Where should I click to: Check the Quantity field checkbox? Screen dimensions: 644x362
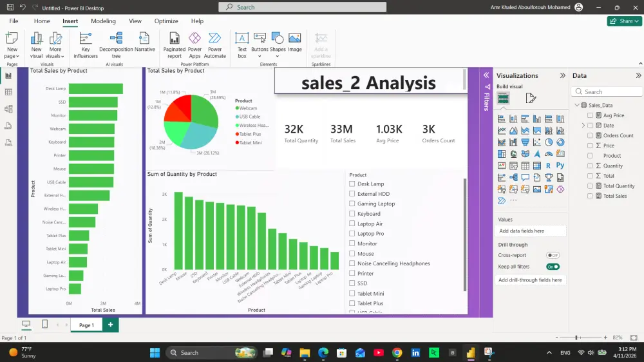pyautogui.click(x=590, y=166)
